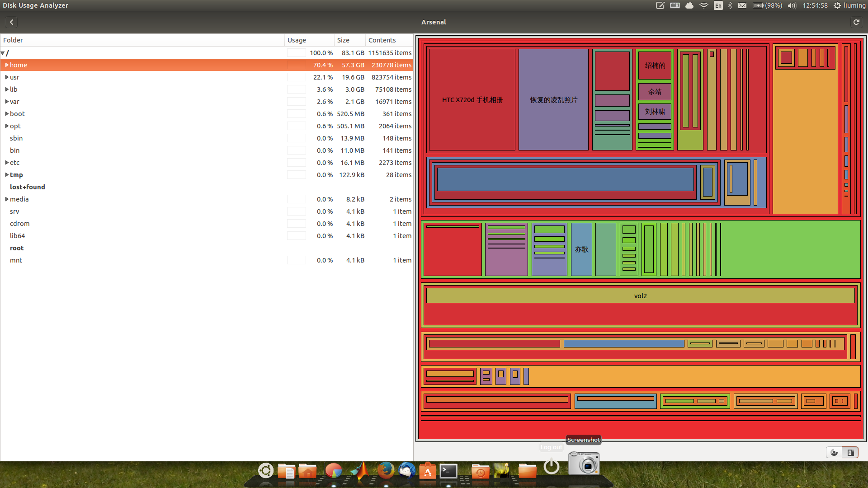Sort by the Folder column header

pyautogui.click(x=142, y=40)
